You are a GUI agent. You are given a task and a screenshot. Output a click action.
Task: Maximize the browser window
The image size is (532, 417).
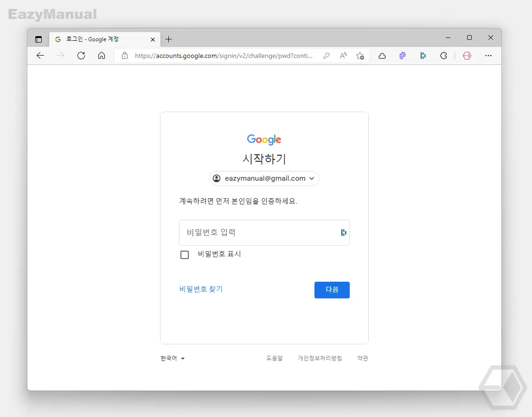click(469, 38)
